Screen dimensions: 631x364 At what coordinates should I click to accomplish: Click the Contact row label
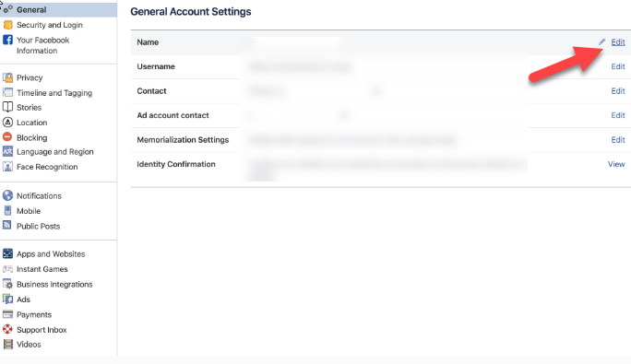point(151,91)
